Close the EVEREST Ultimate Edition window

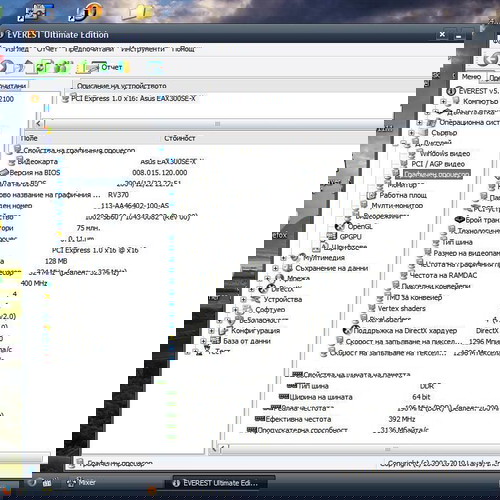click(442, 34)
